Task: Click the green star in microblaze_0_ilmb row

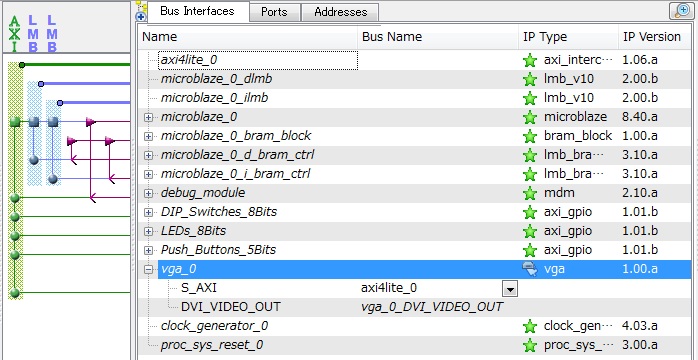Action: click(x=530, y=98)
